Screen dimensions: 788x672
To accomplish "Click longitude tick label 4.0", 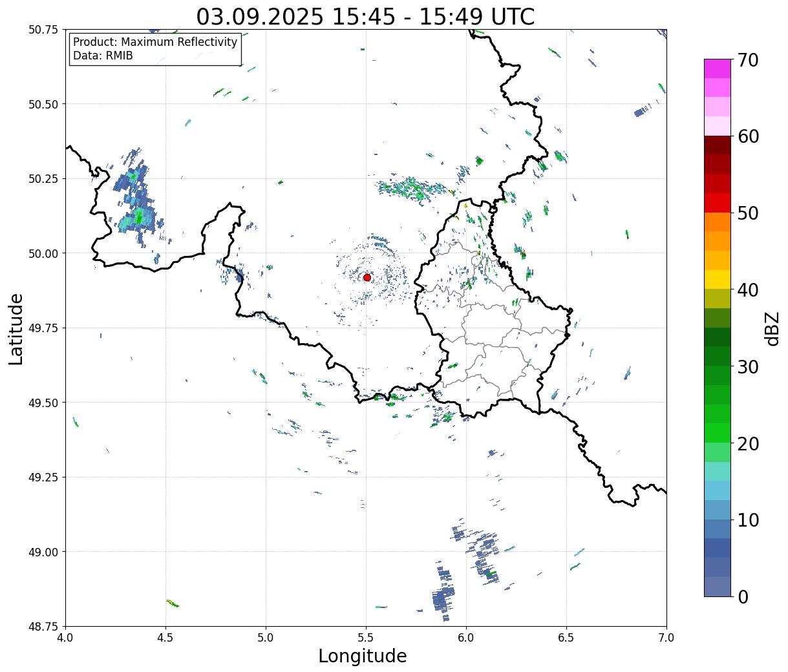I will (x=65, y=638).
